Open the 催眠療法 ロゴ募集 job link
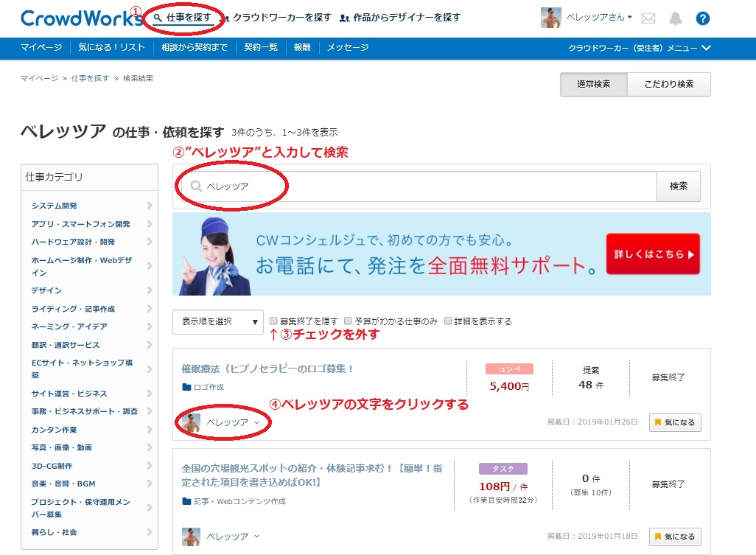This screenshot has height=555, width=756. (x=268, y=369)
